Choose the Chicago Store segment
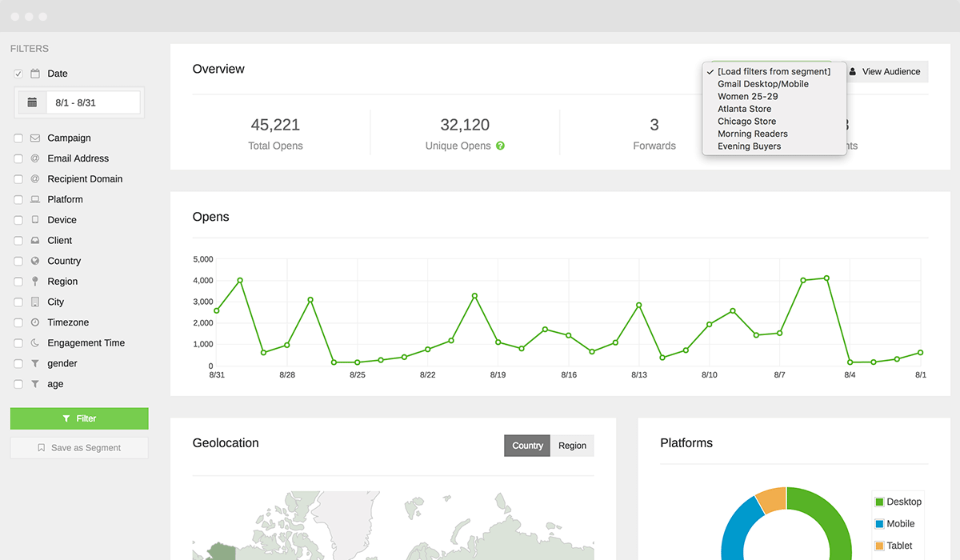960x560 pixels. coord(774,122)
